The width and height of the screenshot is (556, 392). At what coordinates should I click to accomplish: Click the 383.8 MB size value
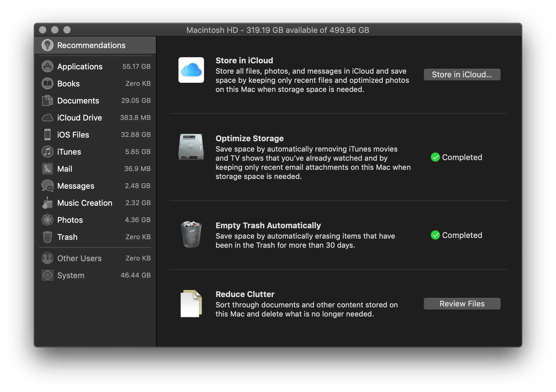click(x=135, y=117)
